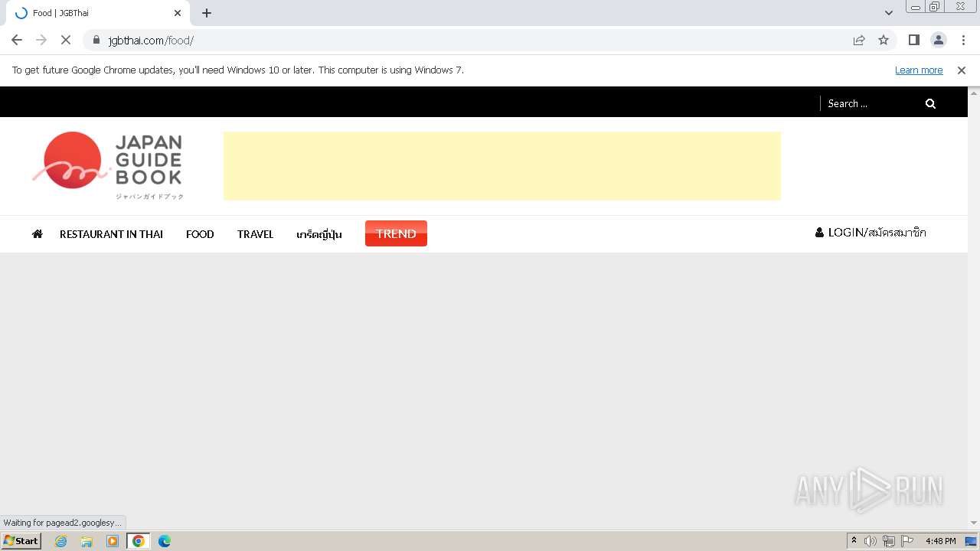
Task: Open the Chrome profile avatar
Action: (938, 40)
